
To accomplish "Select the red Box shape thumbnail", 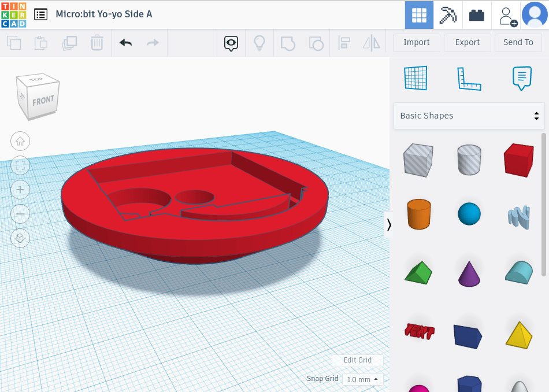I will pos(518,159).
